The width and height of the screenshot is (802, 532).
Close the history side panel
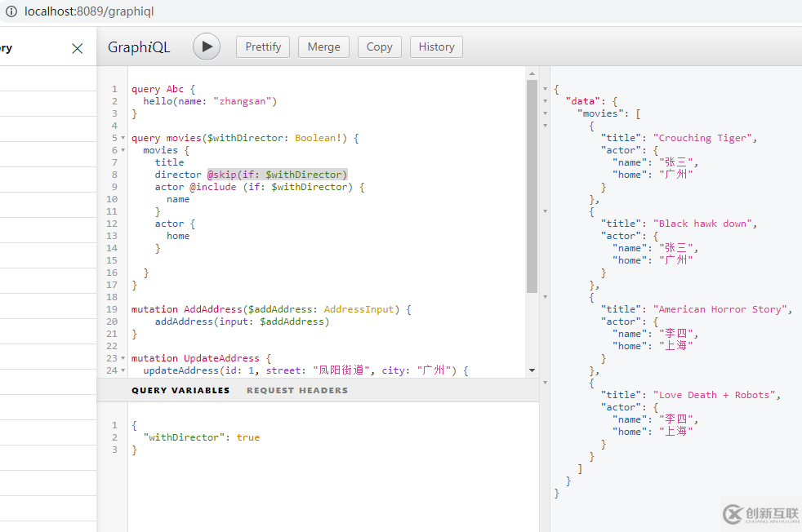(x=78, y=49)
